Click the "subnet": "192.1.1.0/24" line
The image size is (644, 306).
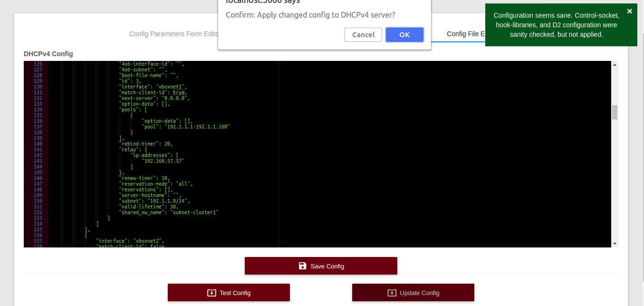point(154,201)
